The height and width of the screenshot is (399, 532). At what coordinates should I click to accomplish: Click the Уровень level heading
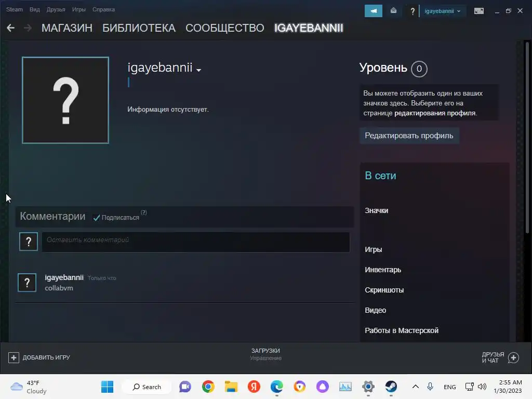(x=383, y=68)
